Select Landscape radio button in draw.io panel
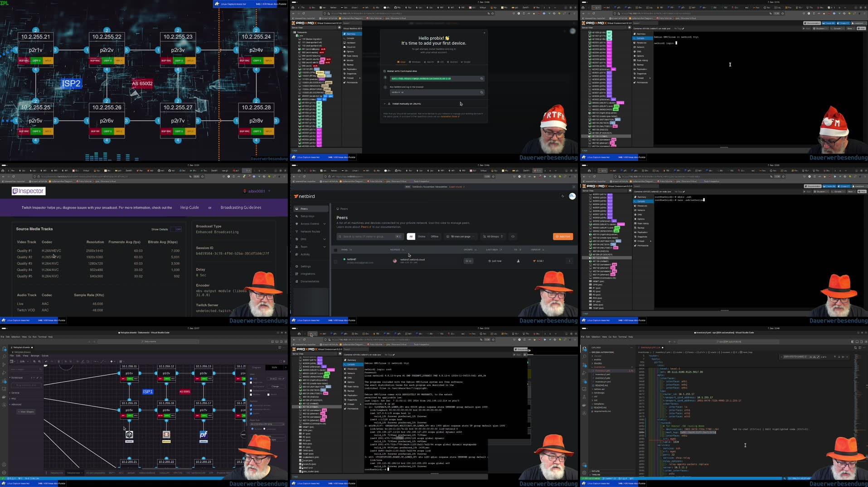Viewport: 868px width, 487px height. click(x=265, y=429)
